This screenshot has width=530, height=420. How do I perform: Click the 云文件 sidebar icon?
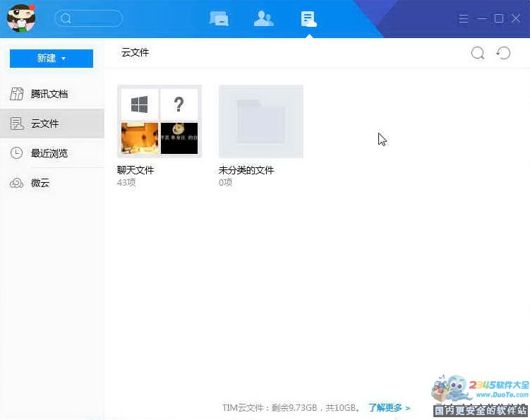click(x=16, y=124)
